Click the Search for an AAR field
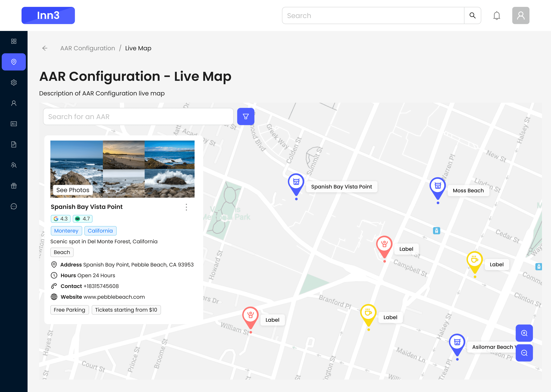The height and width of the screenshot is (392, 551). [138, 117]
